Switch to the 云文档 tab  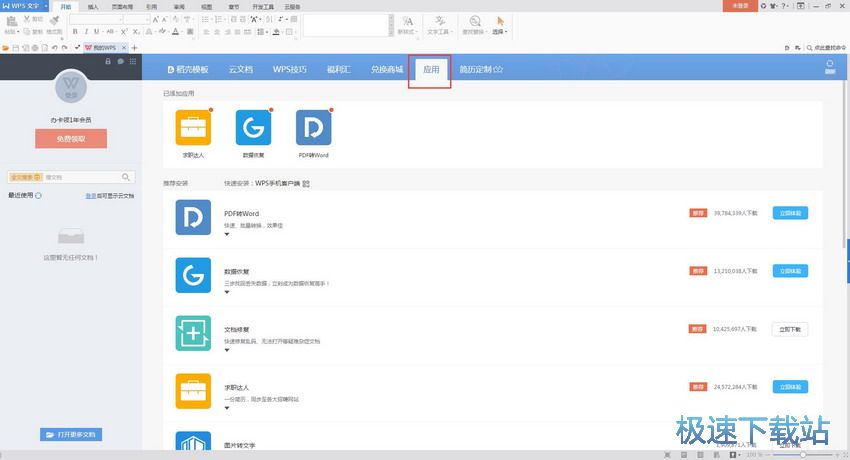click(241, 69)
